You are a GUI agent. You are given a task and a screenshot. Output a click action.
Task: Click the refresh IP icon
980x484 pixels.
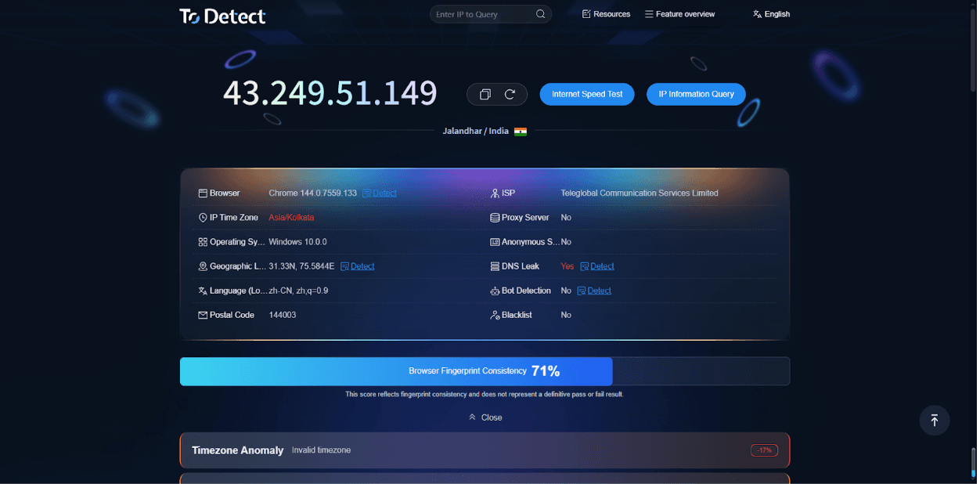pyautogui.click(x=509, y=94)
